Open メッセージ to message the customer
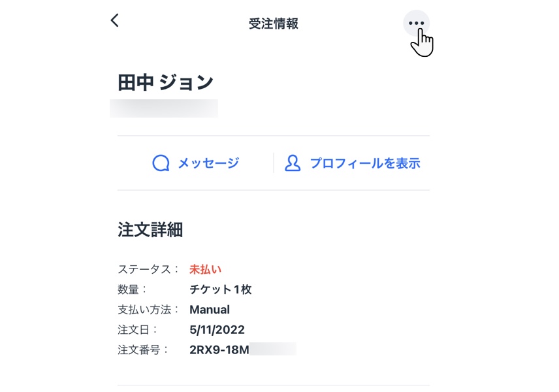This screenshot has width=559, height=392. (208, 163)
